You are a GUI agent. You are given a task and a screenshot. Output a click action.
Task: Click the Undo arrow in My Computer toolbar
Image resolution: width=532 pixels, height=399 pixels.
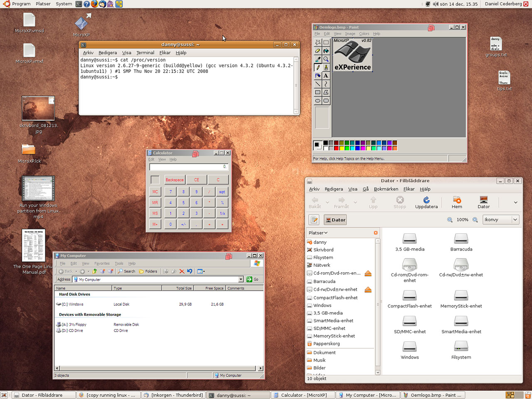click(x=190, y=271)
